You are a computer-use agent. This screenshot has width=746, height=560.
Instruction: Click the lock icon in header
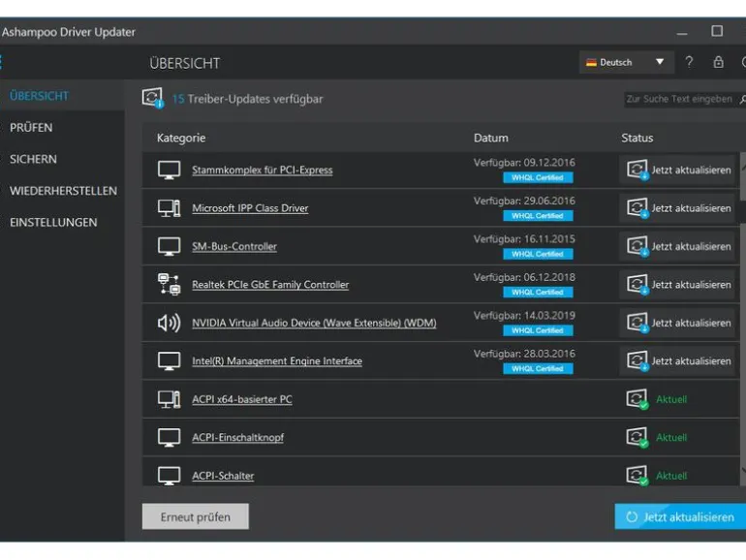(x=719, y=62)
